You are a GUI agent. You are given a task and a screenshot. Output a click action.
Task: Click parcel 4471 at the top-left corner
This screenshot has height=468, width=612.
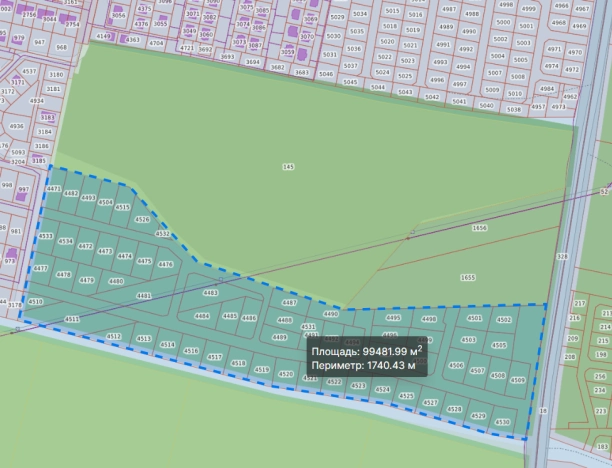tap(54, 189)
